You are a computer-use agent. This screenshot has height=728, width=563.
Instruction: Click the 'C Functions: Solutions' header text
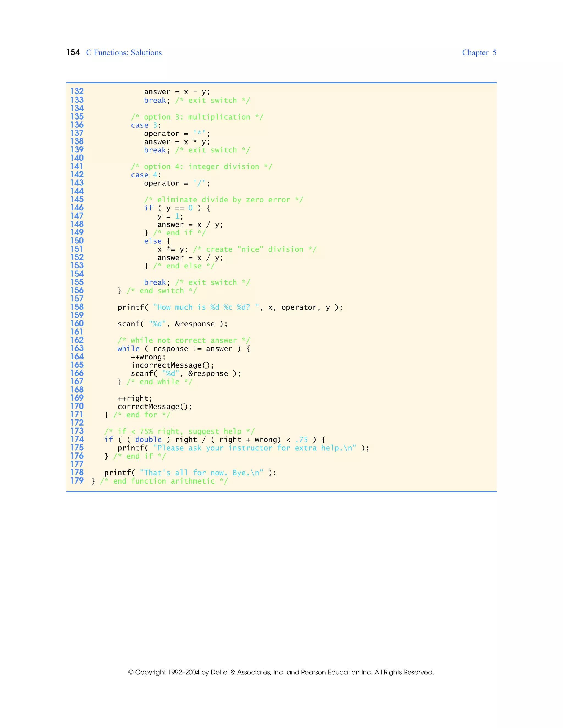(124, 53)
